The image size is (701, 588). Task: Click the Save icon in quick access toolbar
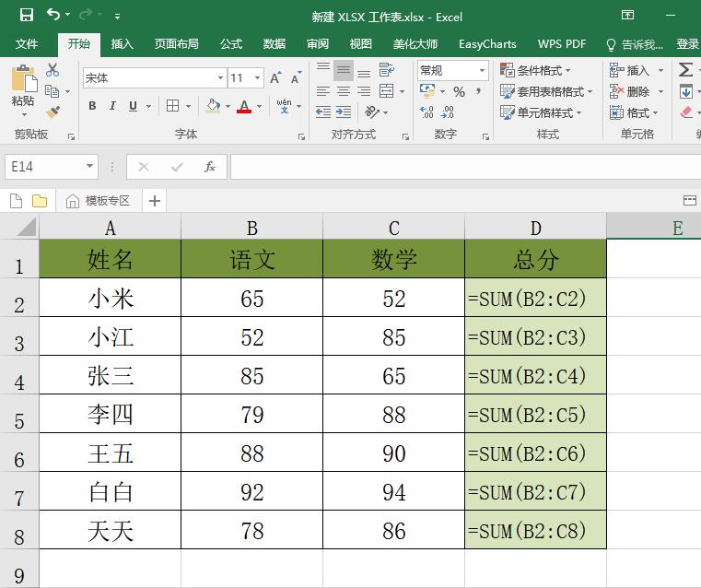pos(27,15)
